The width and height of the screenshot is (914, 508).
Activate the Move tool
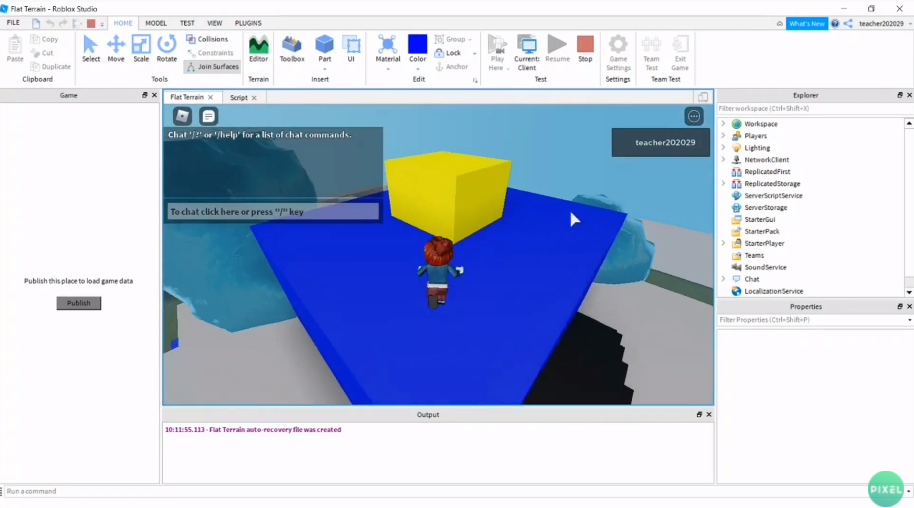[116, 48]
